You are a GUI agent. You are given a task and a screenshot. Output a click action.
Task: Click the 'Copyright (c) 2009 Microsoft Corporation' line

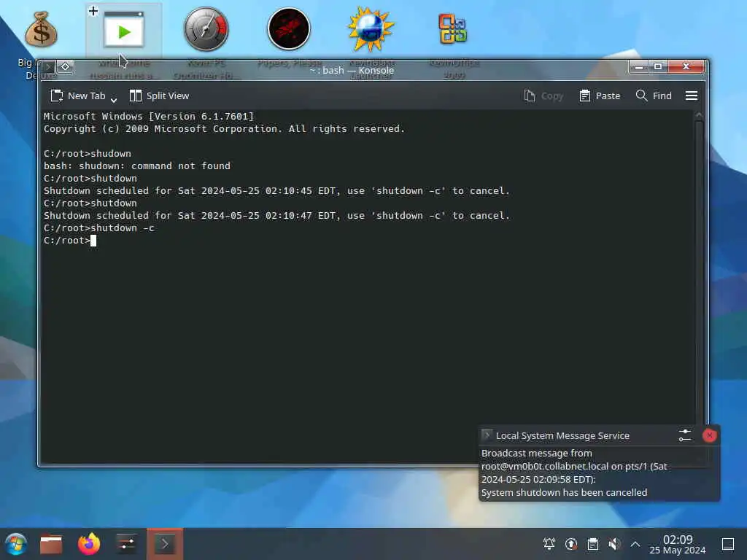[224, 128]
